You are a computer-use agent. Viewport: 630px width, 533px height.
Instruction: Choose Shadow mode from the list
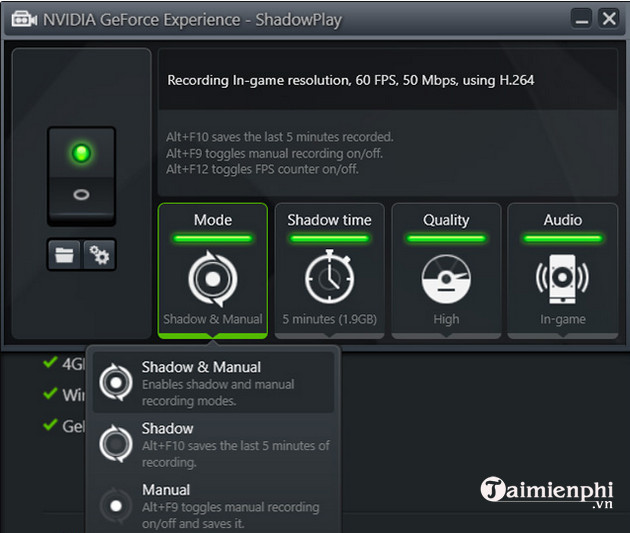pos(215,444)
